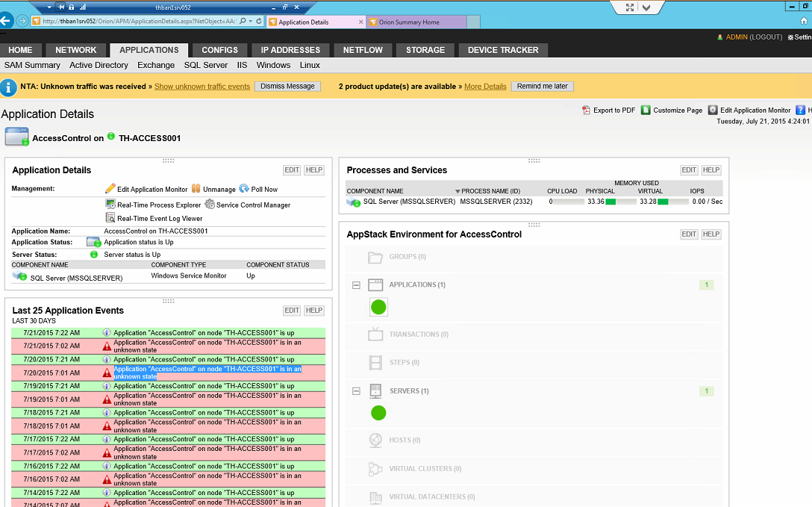Open the More Details link for product updates
This screenshot has width=812, height=507.
[485, 87]
